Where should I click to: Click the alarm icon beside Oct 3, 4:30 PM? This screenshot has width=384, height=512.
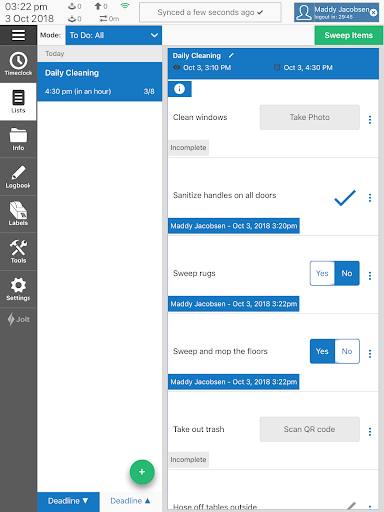click(x=277, y=68)
